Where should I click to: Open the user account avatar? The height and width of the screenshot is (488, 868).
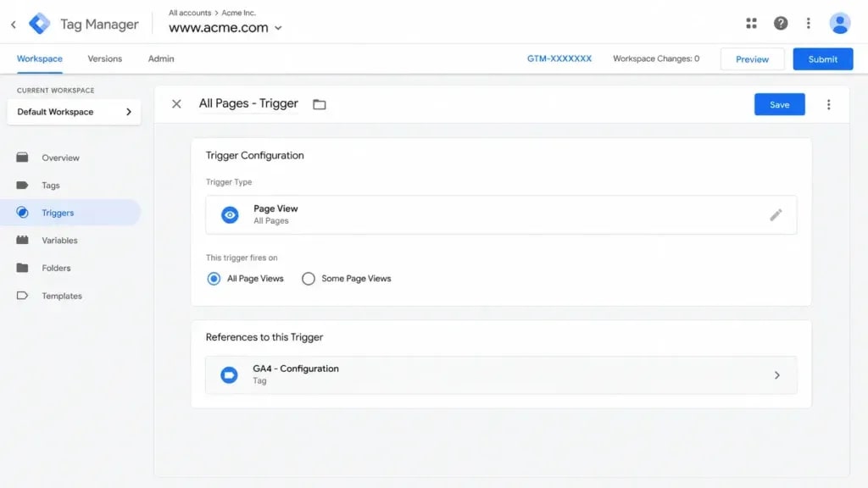point(840,23)
